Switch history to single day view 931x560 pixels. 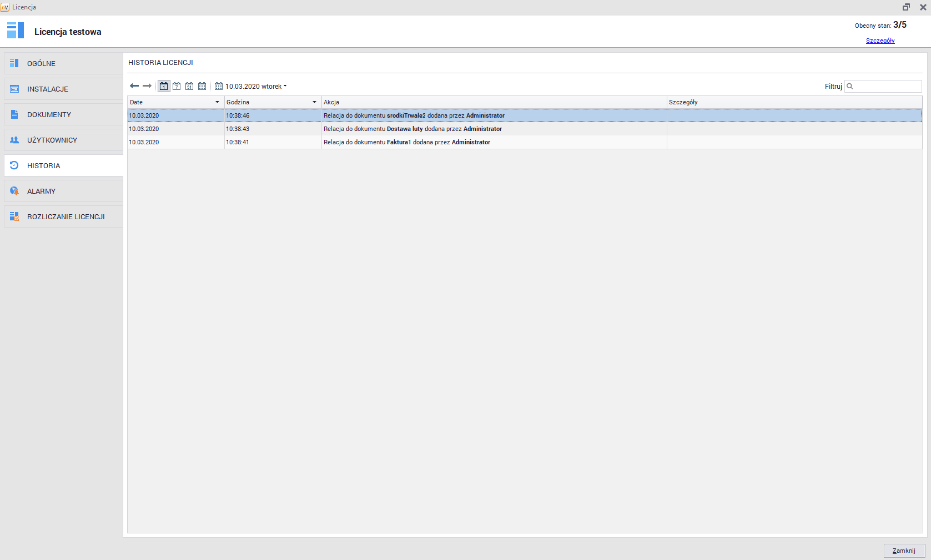tap(164, 86)
